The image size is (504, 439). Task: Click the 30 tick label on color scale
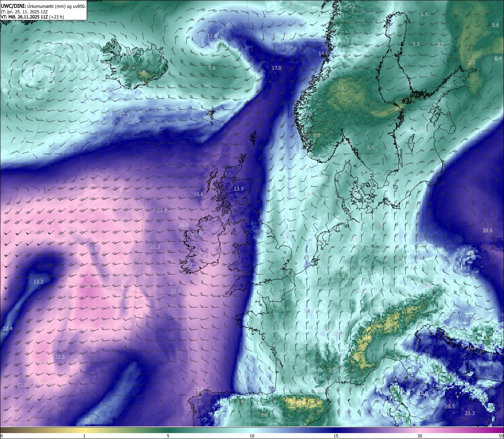[420, 436]
